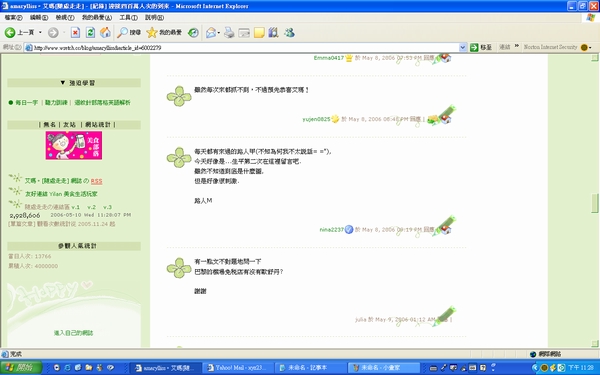Click the address bar URL field
The width and height of the screenshot is (600, 375).
click(245, 47)
